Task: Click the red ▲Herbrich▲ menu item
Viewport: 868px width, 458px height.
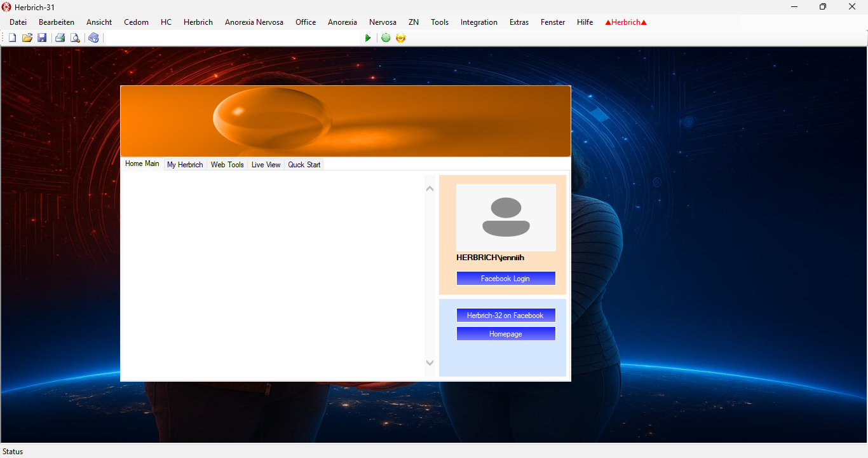Action: pos(626,22)
